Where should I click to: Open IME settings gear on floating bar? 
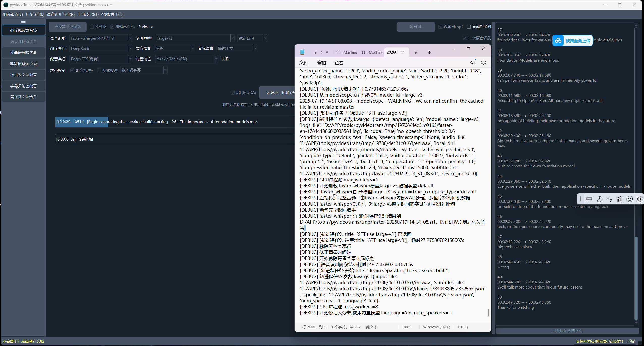tap(639, 199)
